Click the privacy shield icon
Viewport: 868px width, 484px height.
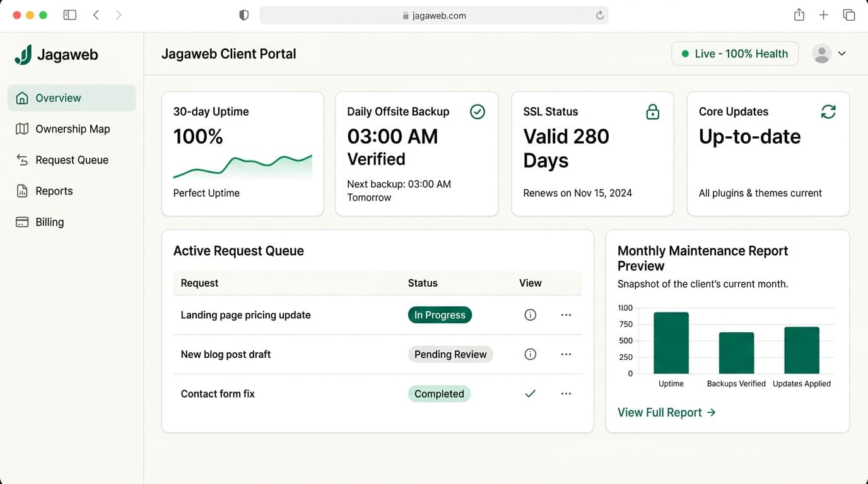244,15
